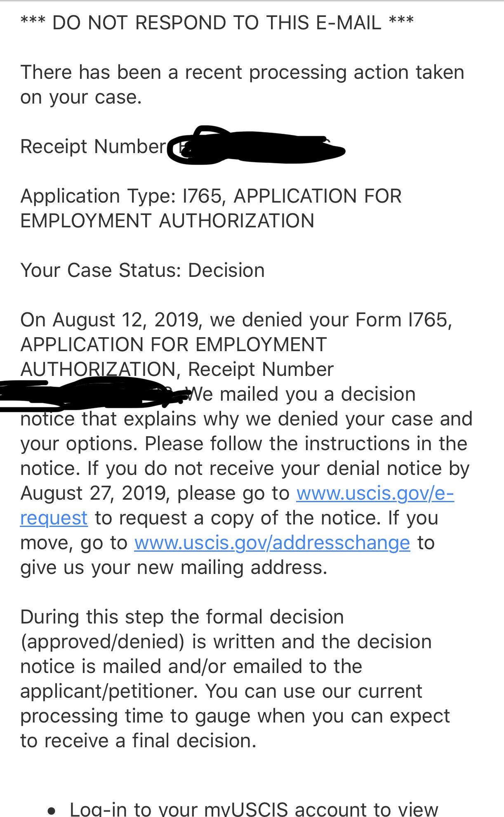Click "give us your new mailing address" line
Image resolution: width=504 pixels, height=817 pixels.
click(x=174, y=567)
